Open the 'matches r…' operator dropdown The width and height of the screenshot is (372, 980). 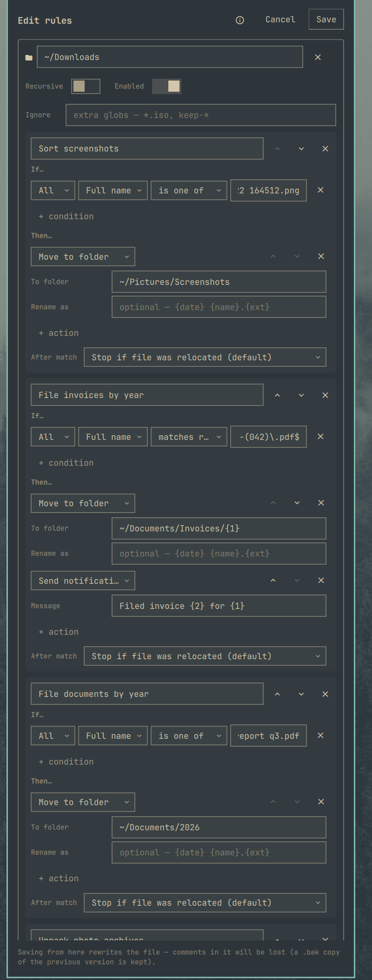[x=189, y=437]
